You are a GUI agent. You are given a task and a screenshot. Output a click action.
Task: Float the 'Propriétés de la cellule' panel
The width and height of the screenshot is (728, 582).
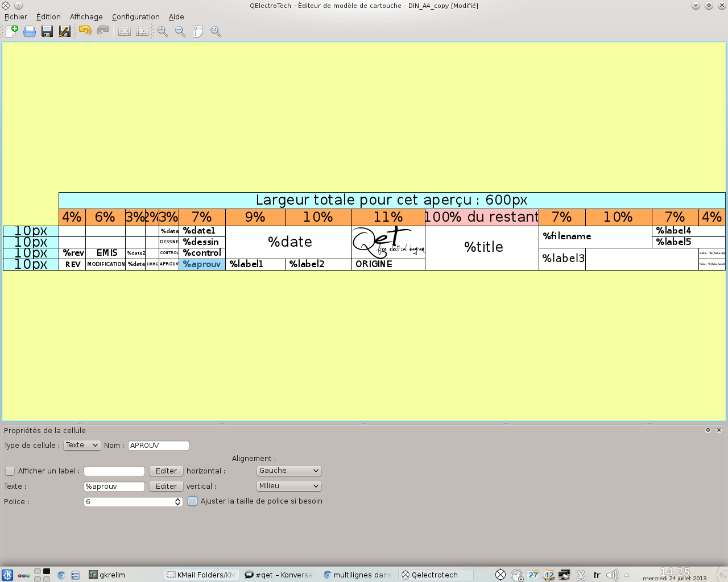(x=708, y=430)
